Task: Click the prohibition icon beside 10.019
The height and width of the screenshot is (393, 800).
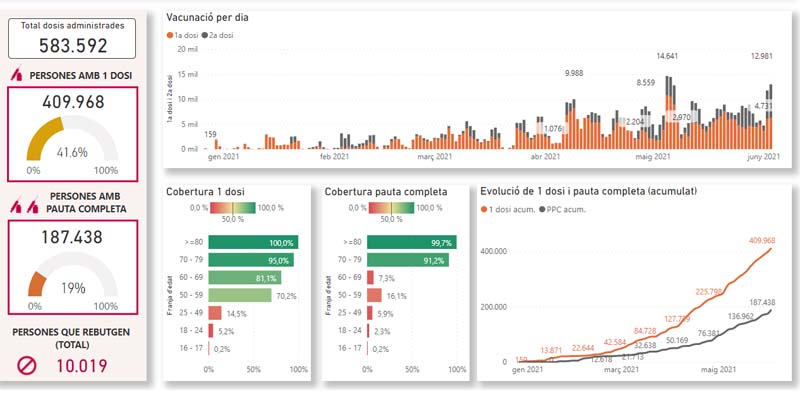Action: click(x=27, y=365)
